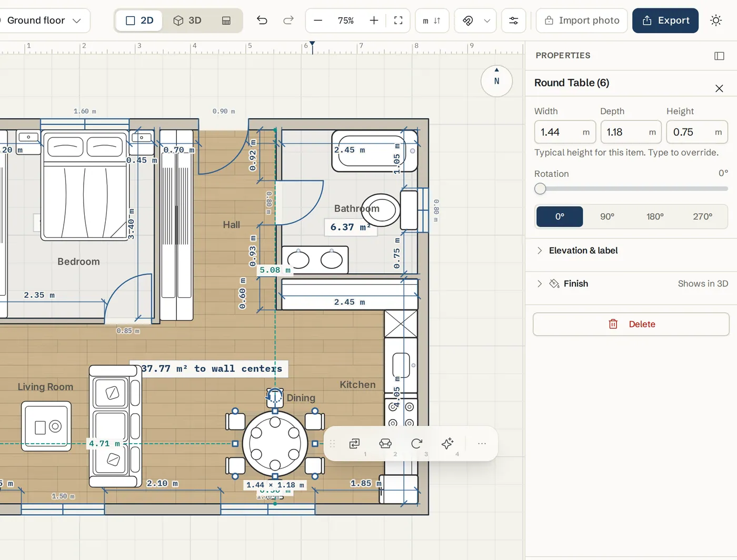Expand the Finish section
Screen dimensions: 737x560
(x=631, y=284)
